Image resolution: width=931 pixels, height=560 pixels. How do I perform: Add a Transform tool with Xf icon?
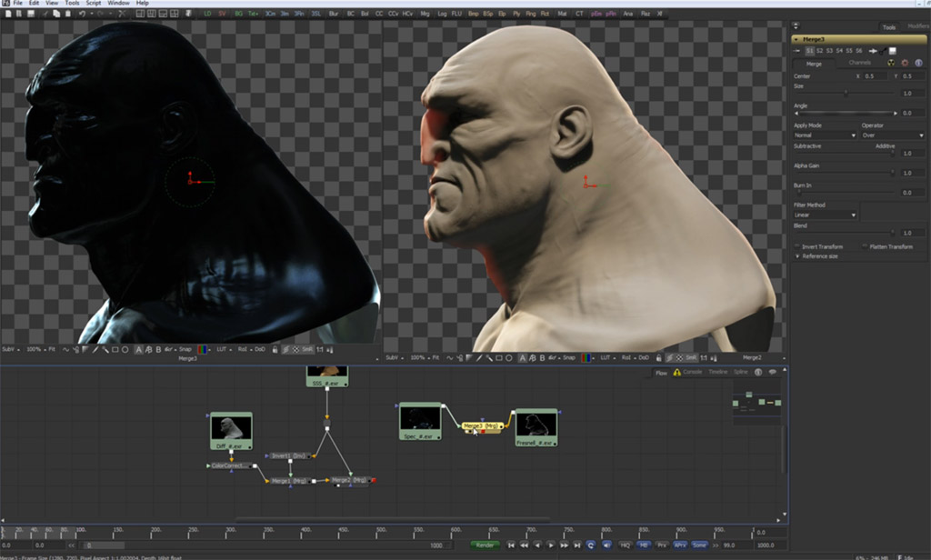(x=659, y=14)
